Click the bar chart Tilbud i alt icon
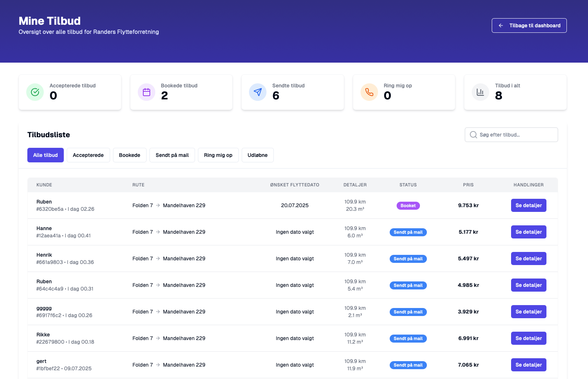This screenshot has width=588, height=379. (x=480, y=92)
